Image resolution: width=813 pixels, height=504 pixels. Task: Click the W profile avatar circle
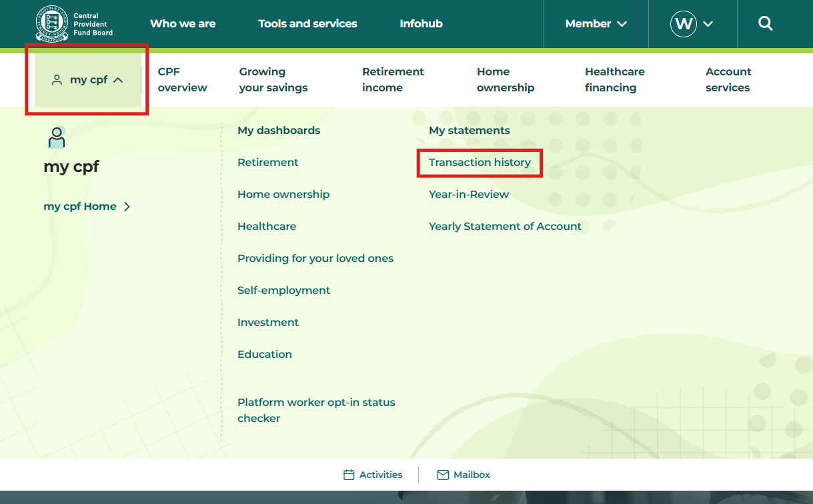684,24
